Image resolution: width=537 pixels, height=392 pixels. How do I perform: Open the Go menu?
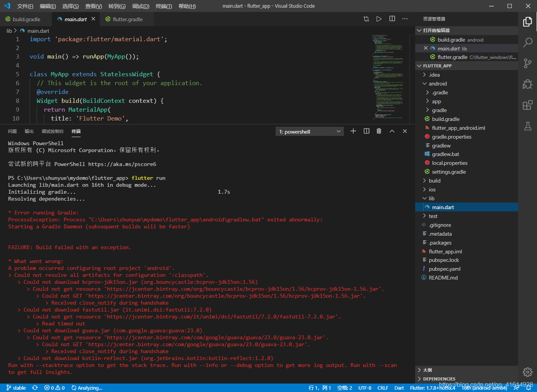pyautogui.click(x=117, y=6)
